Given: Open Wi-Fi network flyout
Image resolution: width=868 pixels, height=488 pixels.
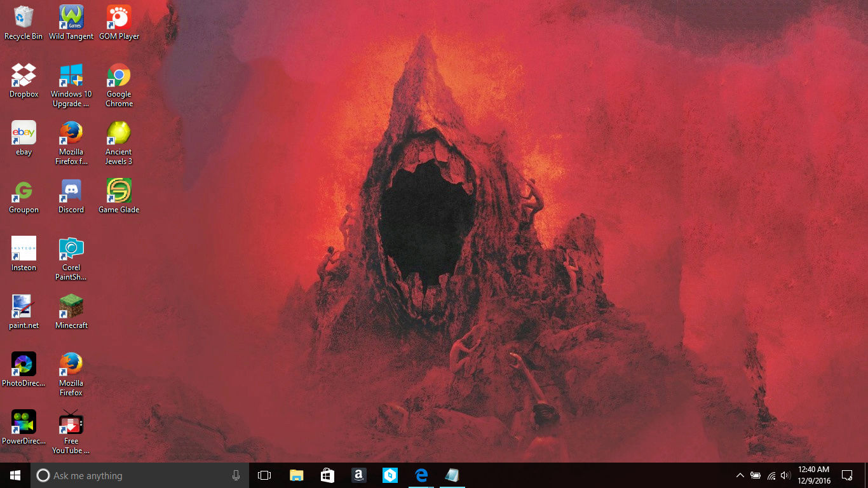Looking at the screenshot, I should point(771,475).
